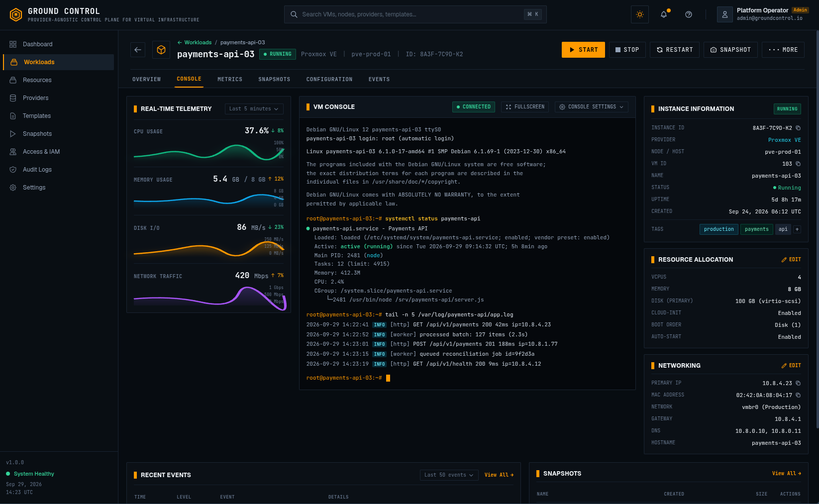Add a new tag with plus

coord(797,229)
